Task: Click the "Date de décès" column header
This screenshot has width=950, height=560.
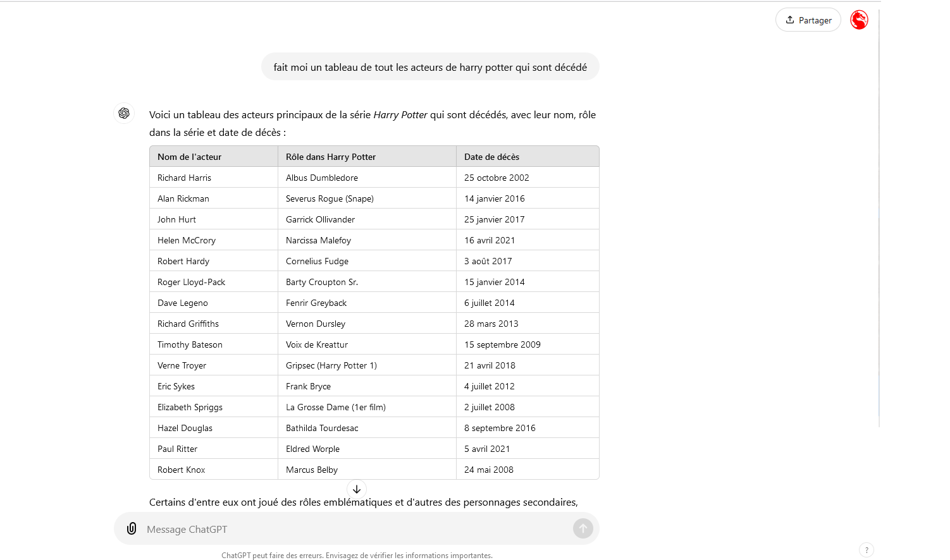Action: pos(491,157)
